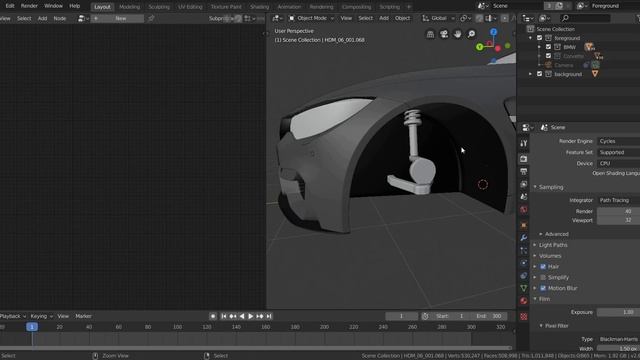
Task: Open the Feature Set Supported dropdown
Action: pyautogui.click(x=618, y=152)
